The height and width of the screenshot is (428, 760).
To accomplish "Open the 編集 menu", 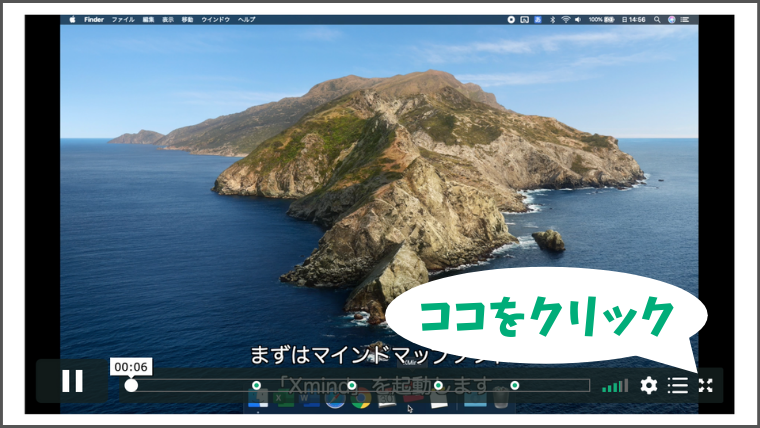I will pos(148,19).
